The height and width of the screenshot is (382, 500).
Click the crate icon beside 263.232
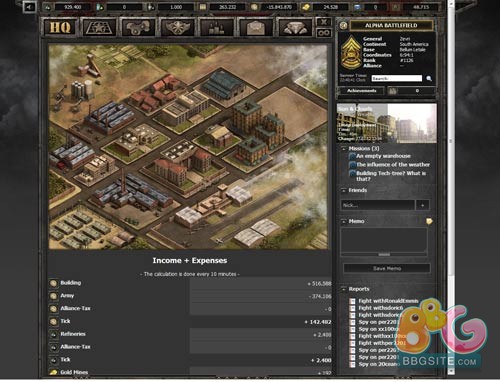(x=203, y=7)
